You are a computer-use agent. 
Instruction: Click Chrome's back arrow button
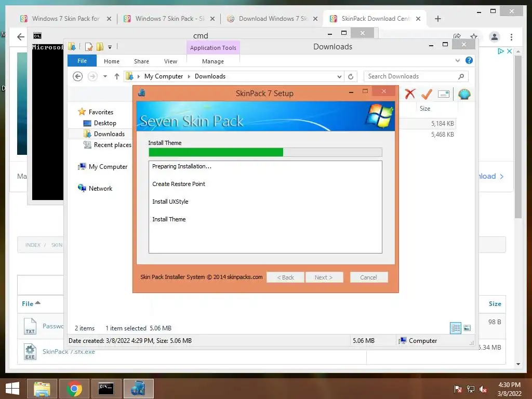point(21,37)
